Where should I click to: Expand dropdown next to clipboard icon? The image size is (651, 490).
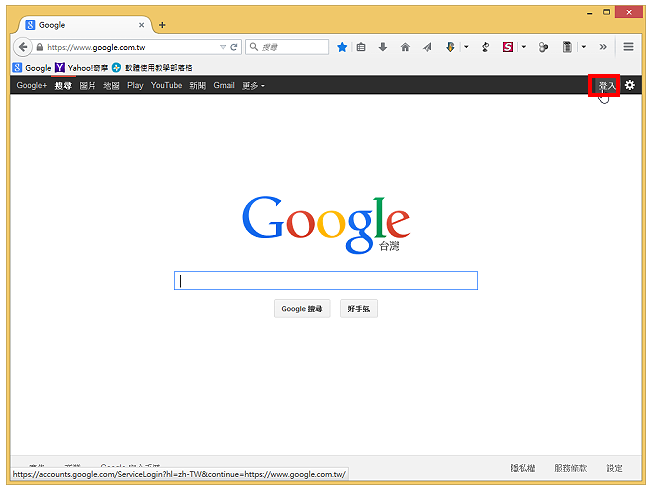[584, 47]
